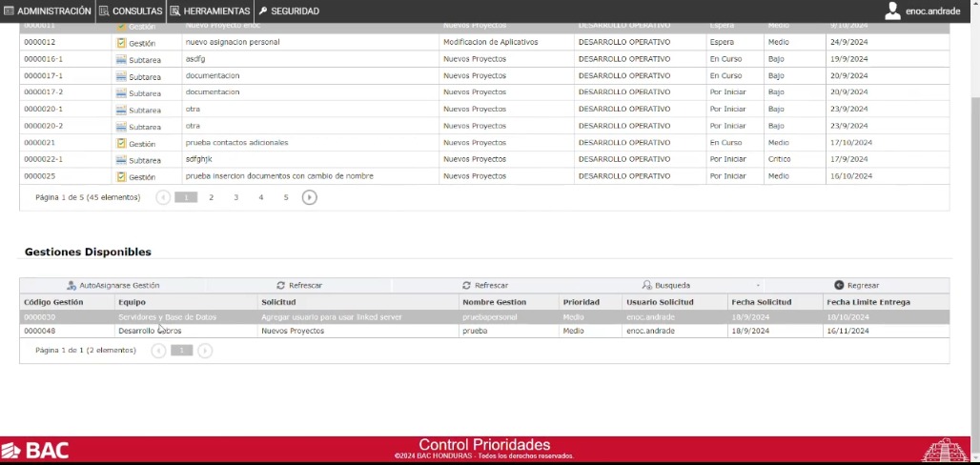This screenshot has height=465, width=980.
Task: Click the Regresar back button
Action: (x=857, y=285)
